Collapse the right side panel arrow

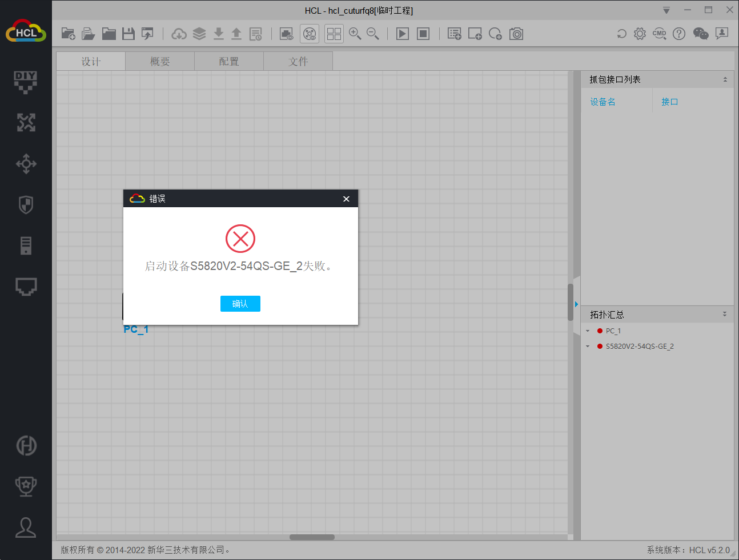tap(577, 304)
